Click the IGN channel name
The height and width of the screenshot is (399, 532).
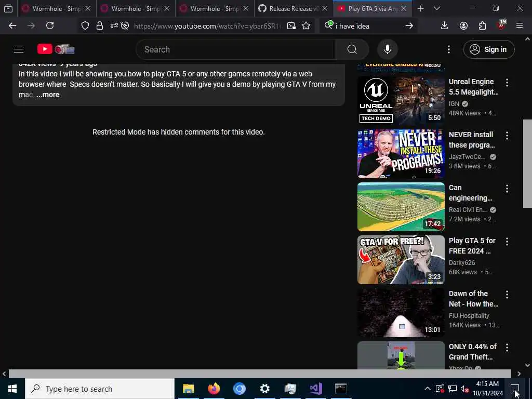pos(454,104)
